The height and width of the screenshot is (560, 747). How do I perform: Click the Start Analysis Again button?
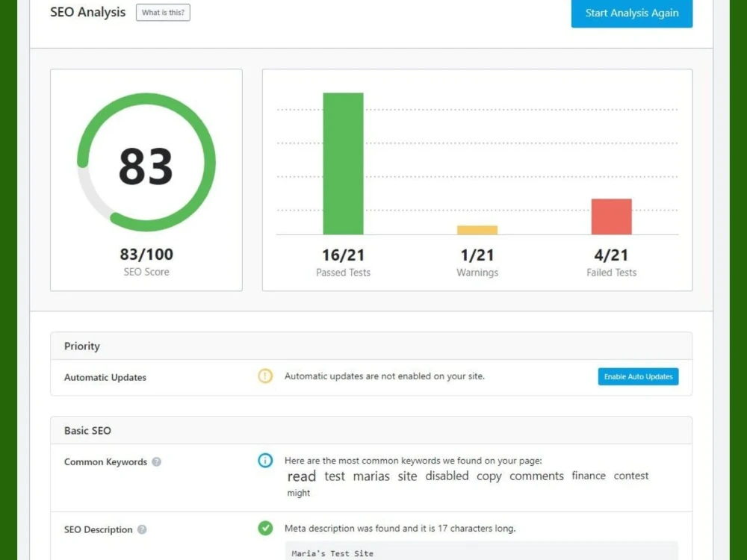click(632, 13)
